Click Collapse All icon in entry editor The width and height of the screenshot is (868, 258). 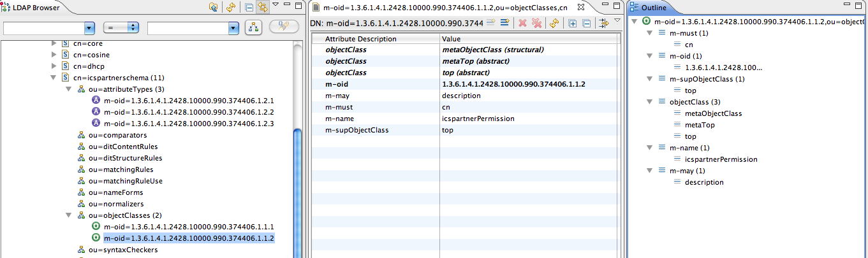[x=586, y=24]
